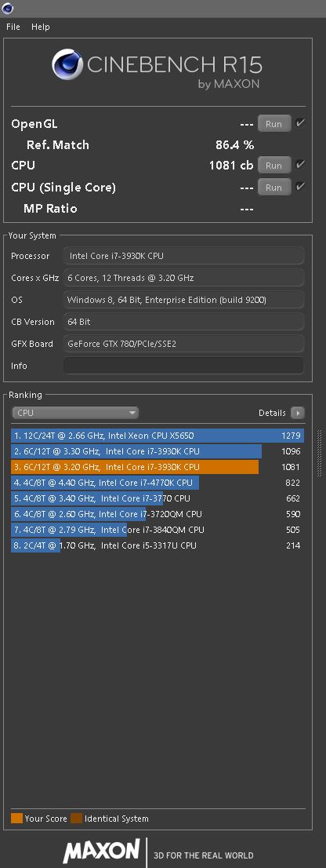Screen dimensions: 326x868
Task: Select the orange i7-3930K 3.20 GHz result
Action: click(x=158, y=467)
